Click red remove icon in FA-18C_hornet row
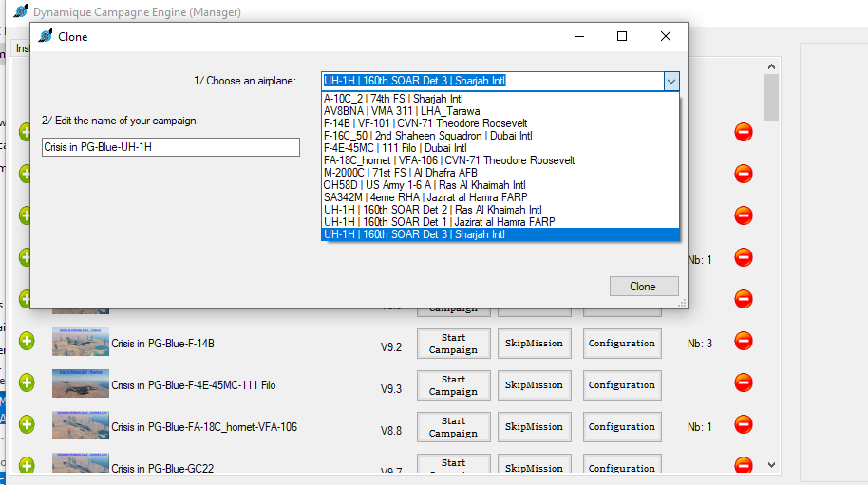 coord(744,425)
